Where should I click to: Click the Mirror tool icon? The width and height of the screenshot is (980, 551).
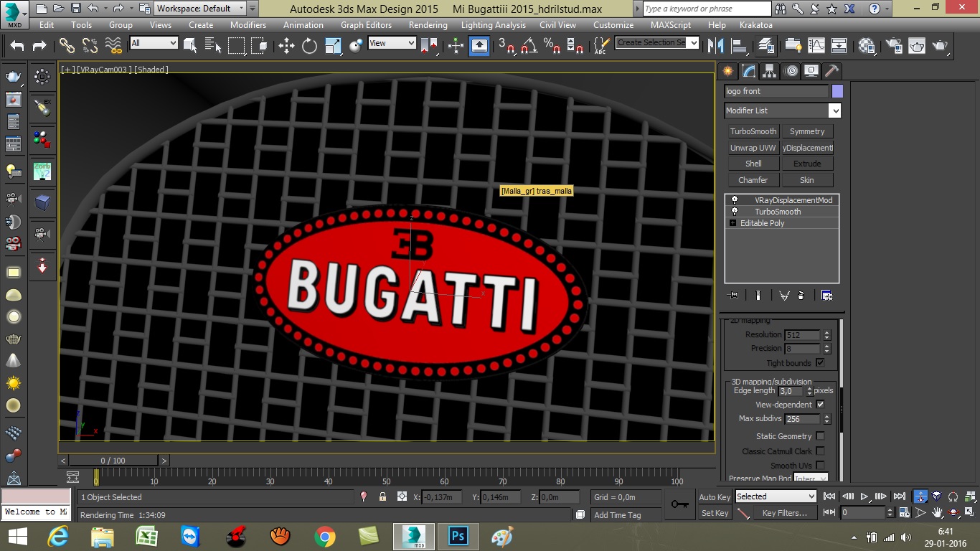(715, 45)
